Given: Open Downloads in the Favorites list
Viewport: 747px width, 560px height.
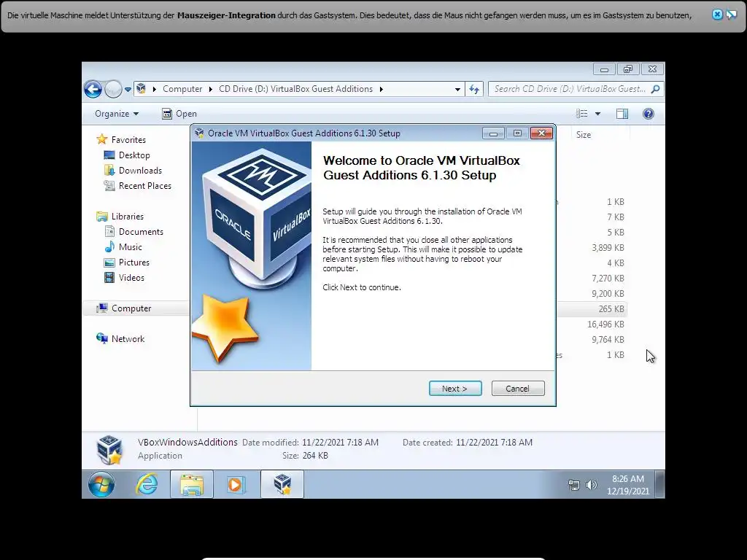Looking at the screenshot, I should coord(133,171).
